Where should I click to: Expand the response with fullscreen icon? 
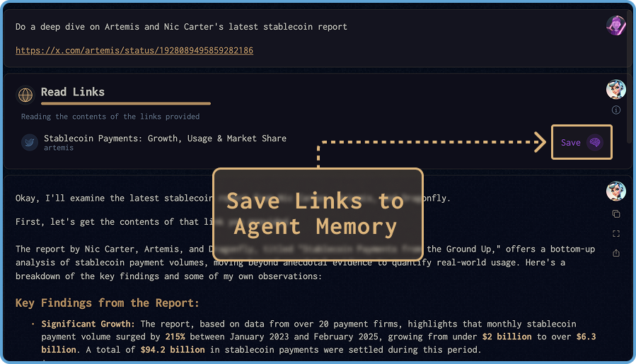(x=615, y=233)
